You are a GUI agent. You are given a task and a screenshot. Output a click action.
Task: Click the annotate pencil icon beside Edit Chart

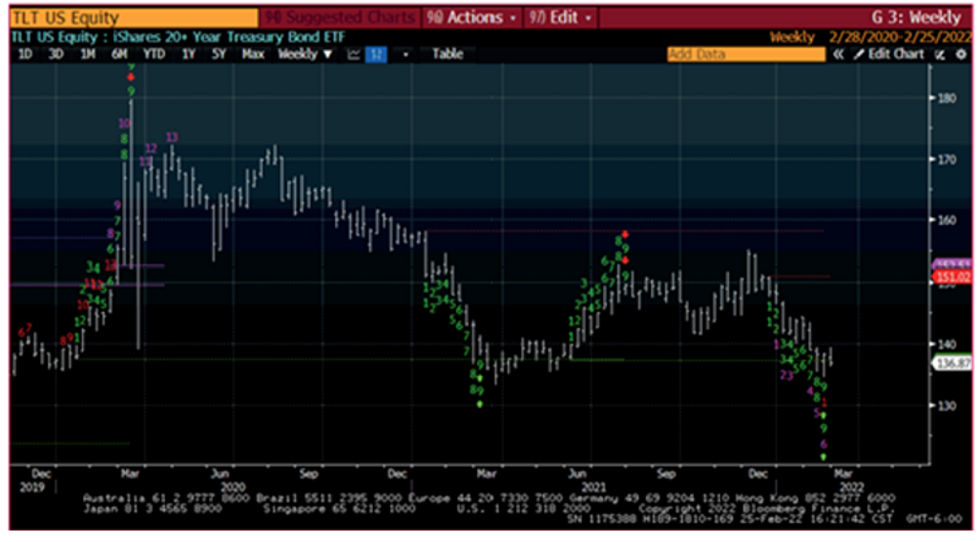tap(939, 54)
